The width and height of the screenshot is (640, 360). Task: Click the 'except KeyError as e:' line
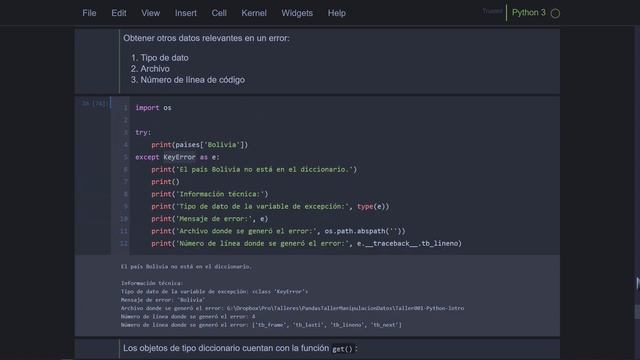[177, 157]
